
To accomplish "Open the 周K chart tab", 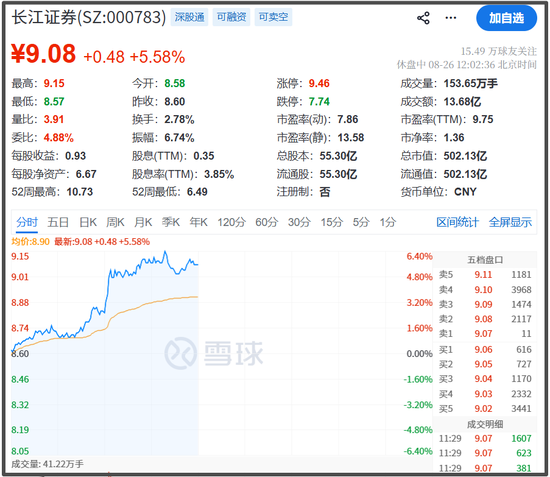I will (x=115, y=222).
